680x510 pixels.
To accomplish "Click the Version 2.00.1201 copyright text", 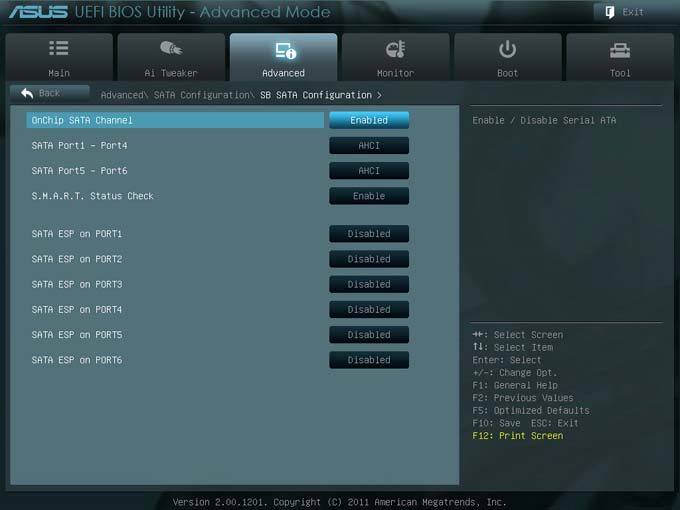I will (x=340, y=502).
